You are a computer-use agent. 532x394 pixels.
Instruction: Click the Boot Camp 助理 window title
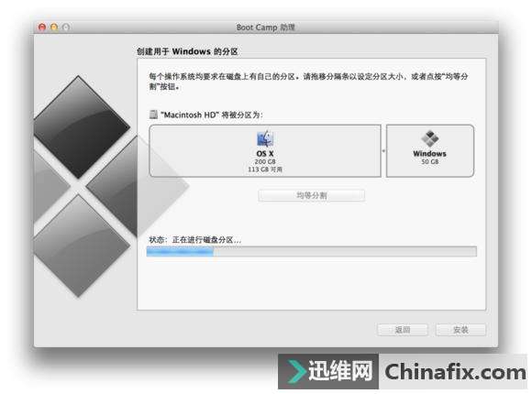[265, 27]
